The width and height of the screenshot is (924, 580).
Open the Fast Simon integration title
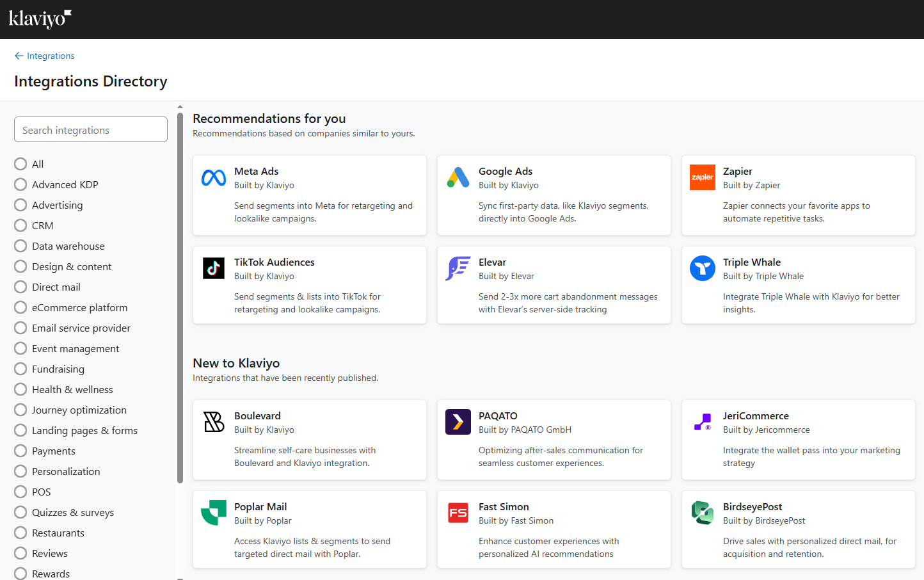504,506
